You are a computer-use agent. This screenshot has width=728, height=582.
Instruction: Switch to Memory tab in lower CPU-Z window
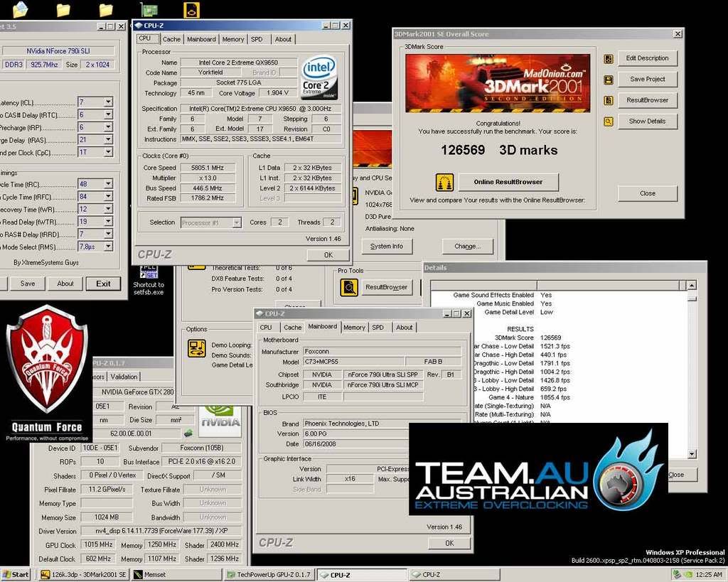click(x=354, y=328)
